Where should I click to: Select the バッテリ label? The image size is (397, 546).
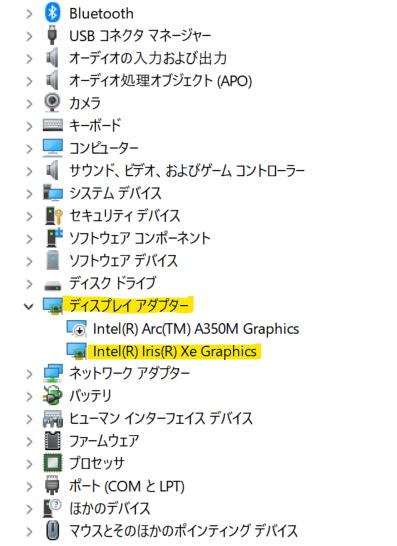(x=90, y=396)
